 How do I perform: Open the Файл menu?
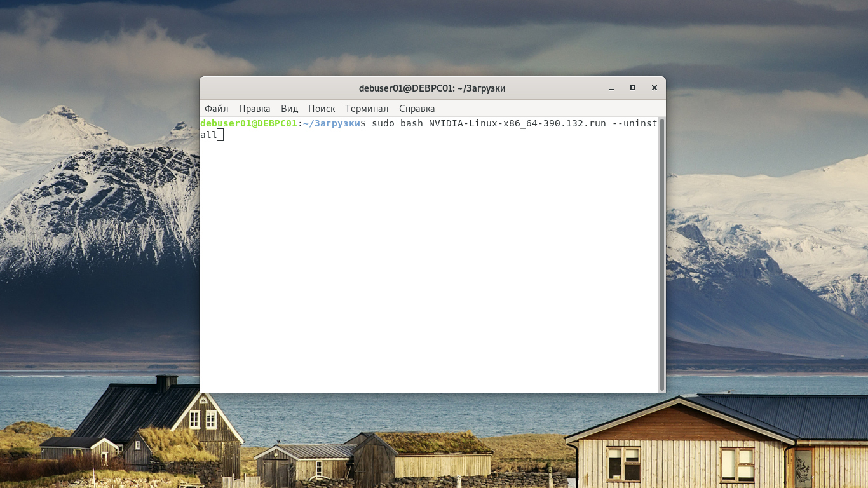217,109
